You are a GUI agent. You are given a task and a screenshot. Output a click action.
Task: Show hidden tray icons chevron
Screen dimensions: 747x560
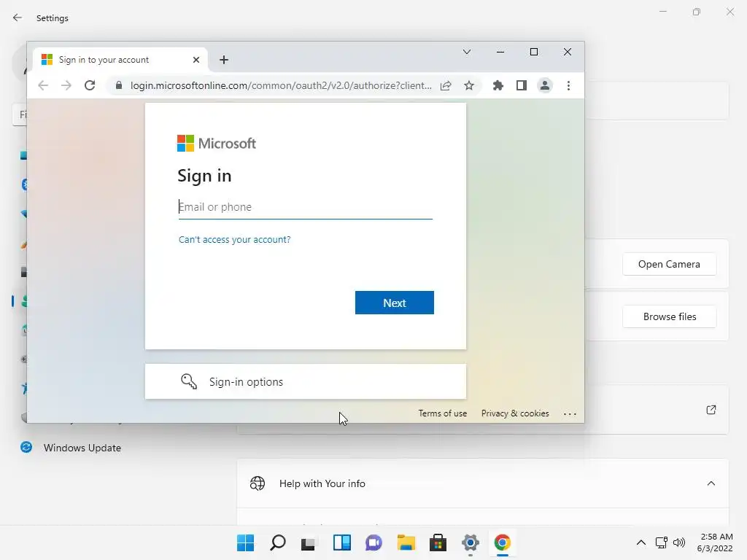(x=641, y=542)
